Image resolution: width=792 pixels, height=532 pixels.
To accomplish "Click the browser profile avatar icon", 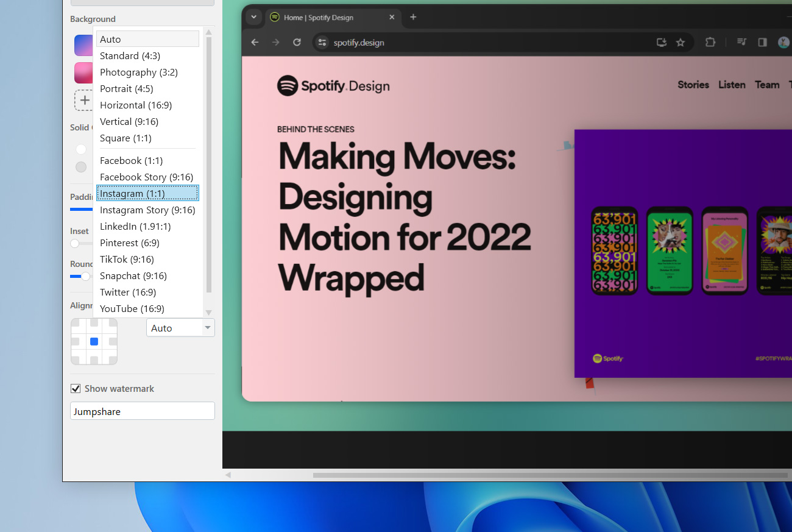I will pos(783,42).
